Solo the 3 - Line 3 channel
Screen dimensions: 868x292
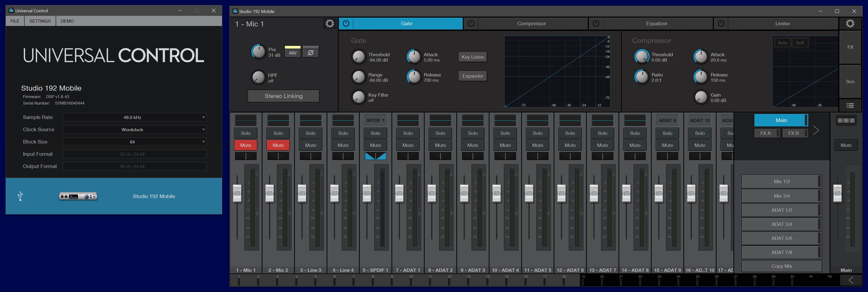310,133
